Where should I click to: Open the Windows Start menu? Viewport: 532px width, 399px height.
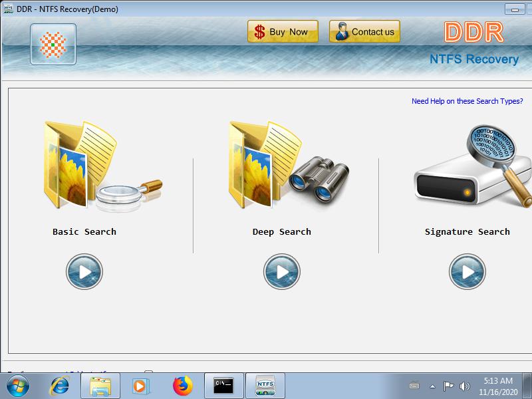click(18, 386)
